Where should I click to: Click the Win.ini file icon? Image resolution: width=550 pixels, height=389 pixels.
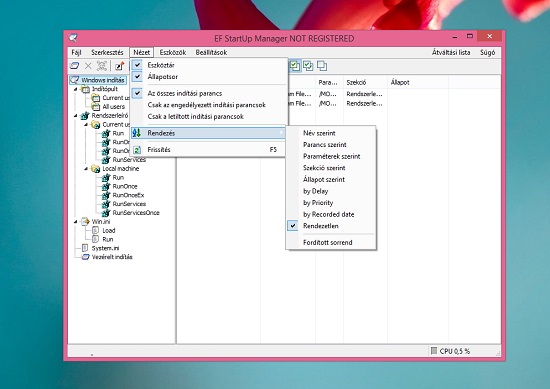point(86,221)
